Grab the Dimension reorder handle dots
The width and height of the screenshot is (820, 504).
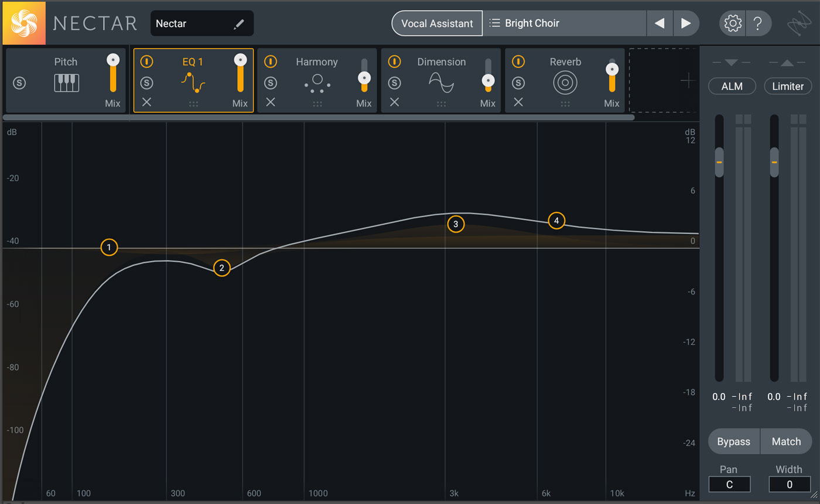(442, 104)
